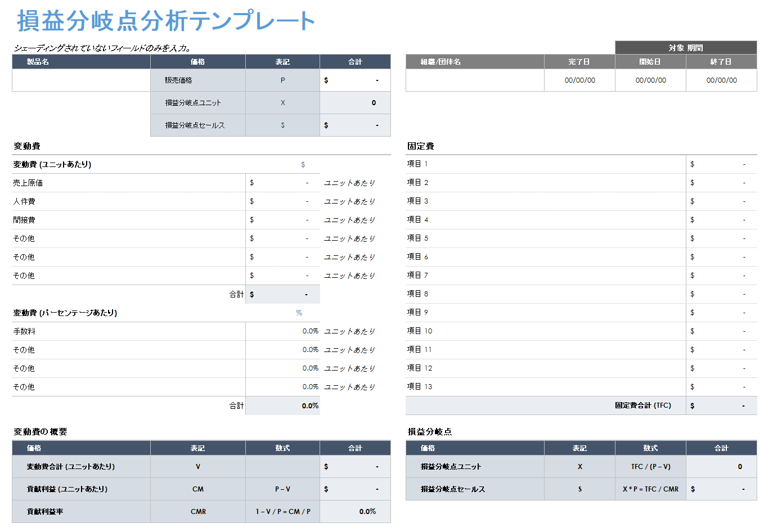Viewport: 773px width, 532px height.
Task: Click the 固定費合計 (TFC) label
Action: (643, 405)
